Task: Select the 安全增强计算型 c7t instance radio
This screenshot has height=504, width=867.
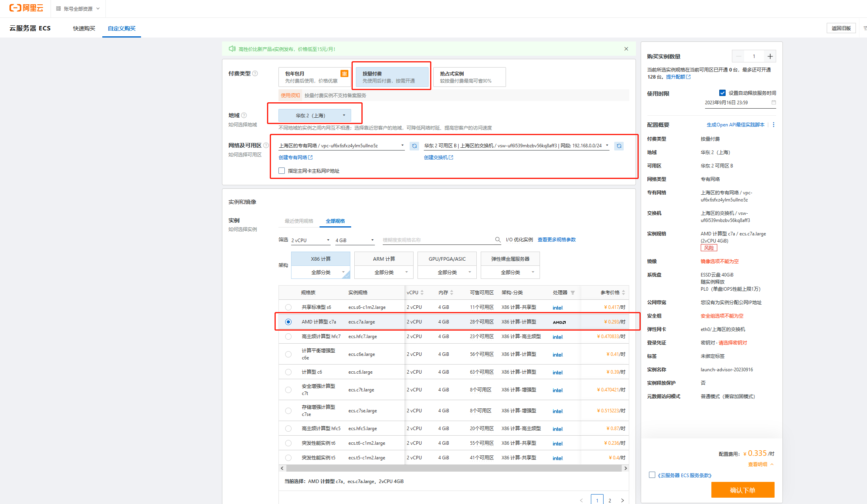Action: pyautogui.click(x=288, y=390)
